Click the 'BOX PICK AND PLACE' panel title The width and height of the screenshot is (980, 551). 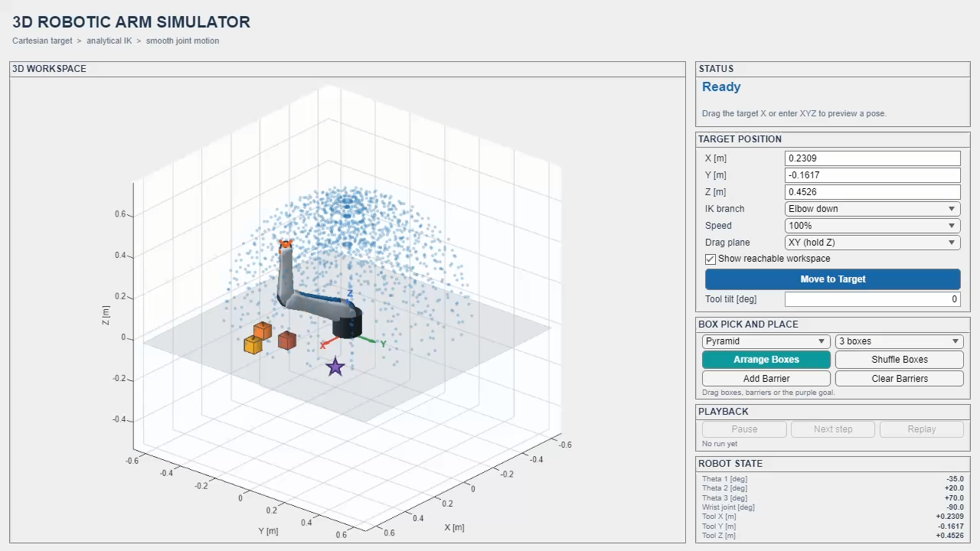748,324
